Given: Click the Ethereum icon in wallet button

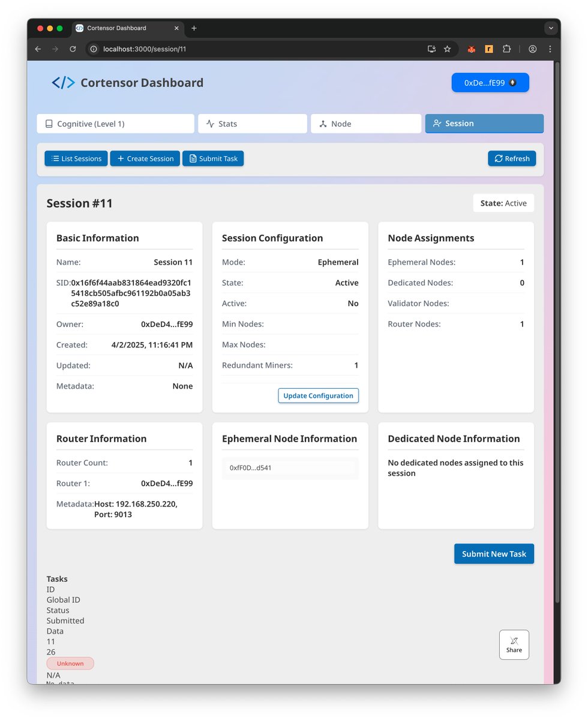Looking at the screenshot, I should [512, 83].
